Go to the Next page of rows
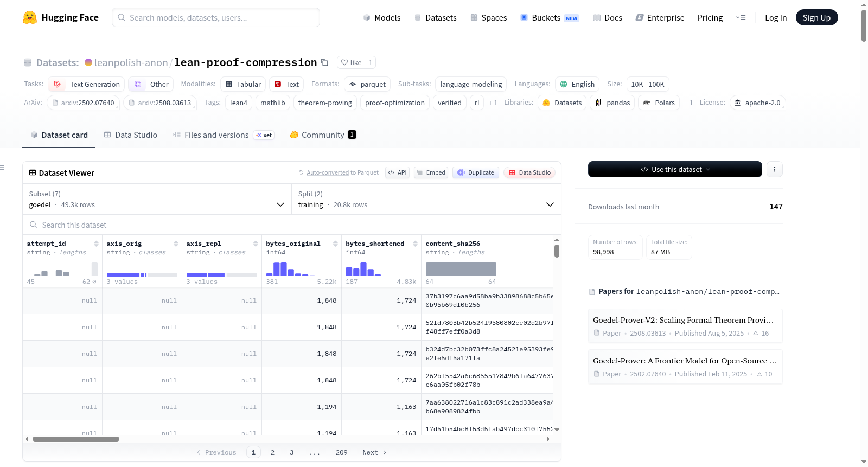Screen dimensions: 868x467 374,452
